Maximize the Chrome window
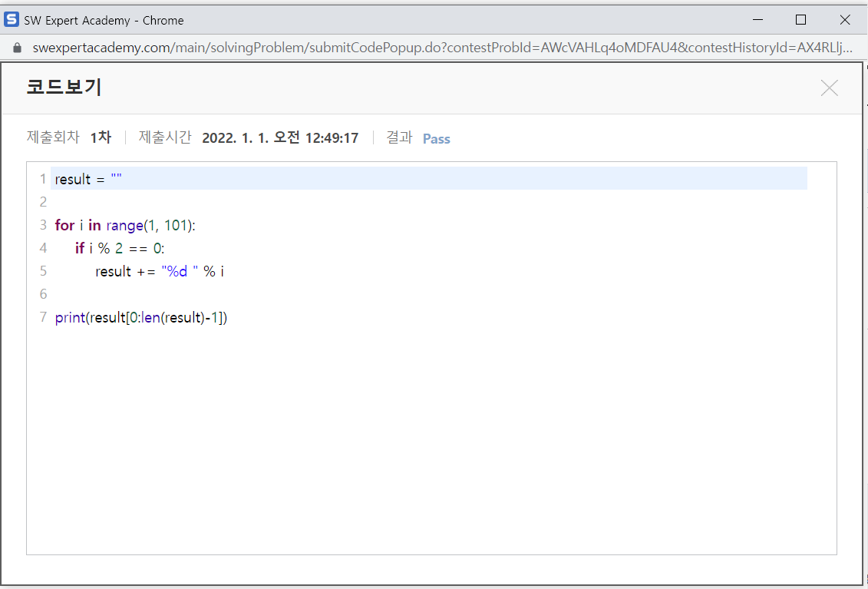Viewport: 868px width, 589px height. 800,20
